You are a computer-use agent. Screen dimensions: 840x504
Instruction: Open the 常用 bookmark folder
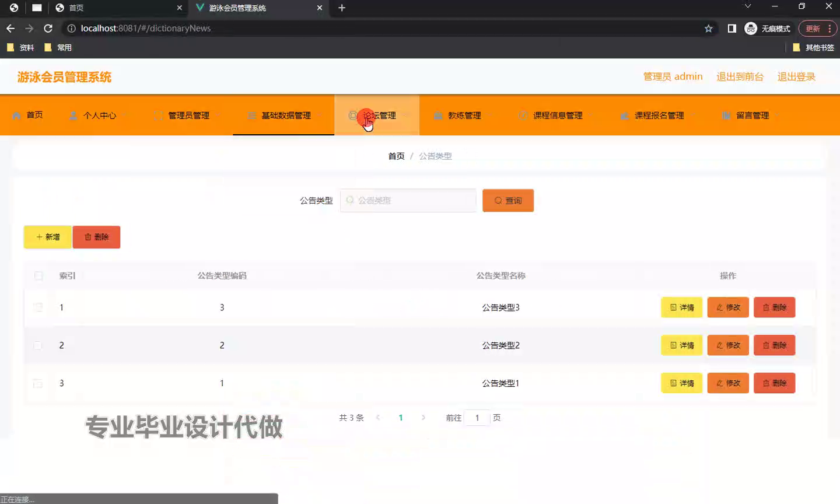click(x=58, y=48)
